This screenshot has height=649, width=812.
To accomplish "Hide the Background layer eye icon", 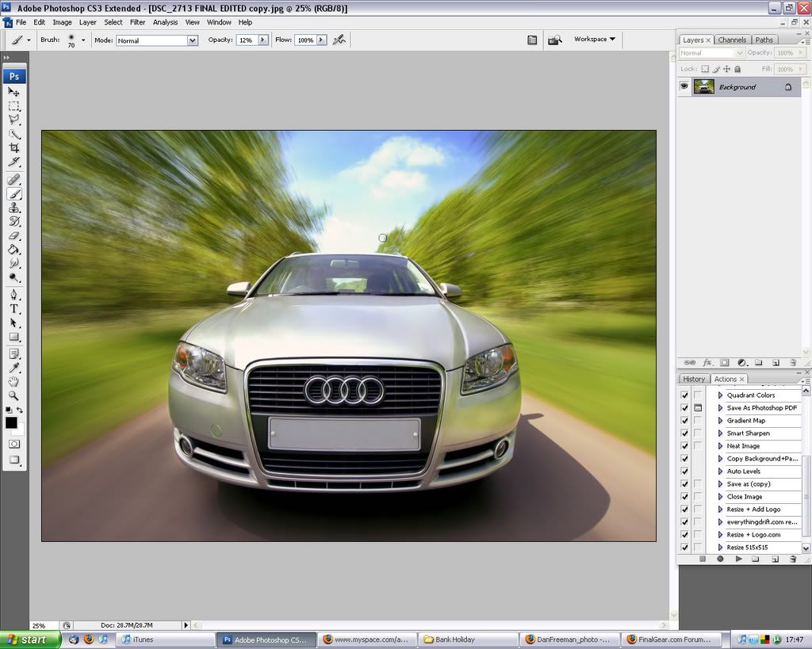I will pyautogui.click(x=684, y=86).
